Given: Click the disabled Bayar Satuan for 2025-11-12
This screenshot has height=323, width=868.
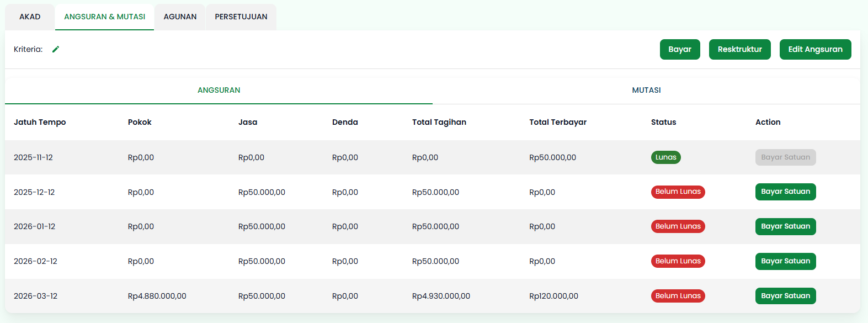Looking at the screenshot, I should tap(785, 157).
